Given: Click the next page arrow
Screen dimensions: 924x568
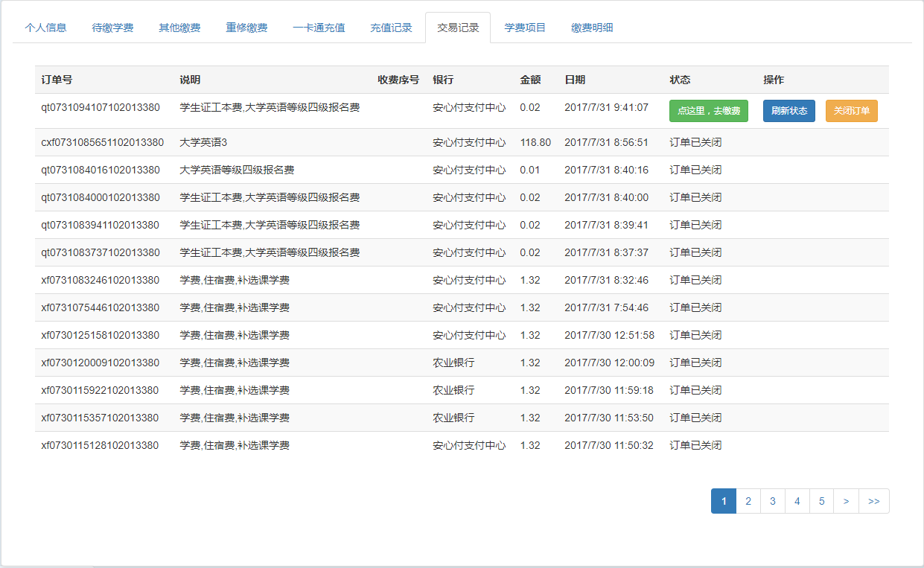Looking at the screenshot, I should (846, 501).
